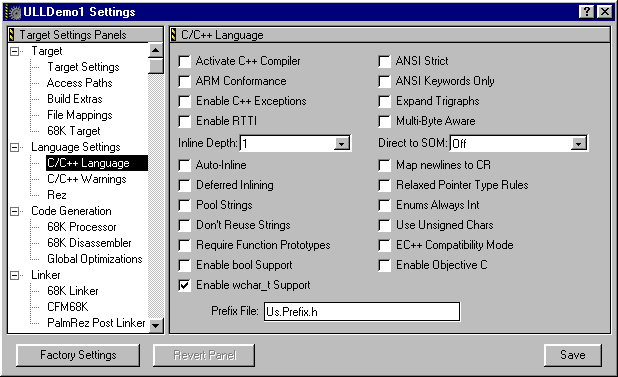Toggle Enable RTTI checkbox
Image resolution: width=618 pixels, height=377 pixels.
coord(184,121)
